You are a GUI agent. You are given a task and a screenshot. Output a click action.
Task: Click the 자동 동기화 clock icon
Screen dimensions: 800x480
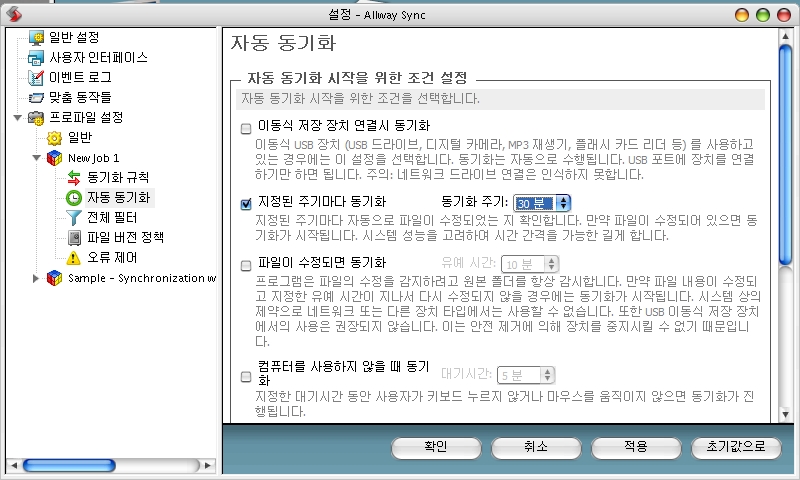[x=74, y=198]
